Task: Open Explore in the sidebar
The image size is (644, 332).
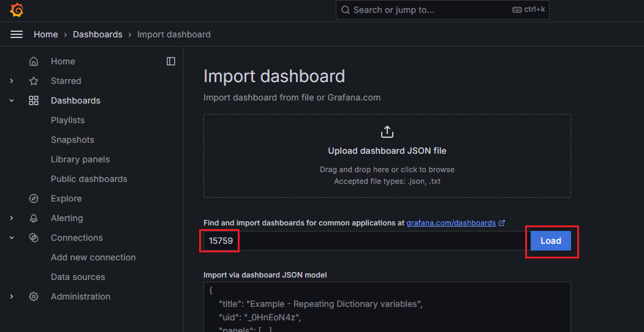Action: coord(66,198)
